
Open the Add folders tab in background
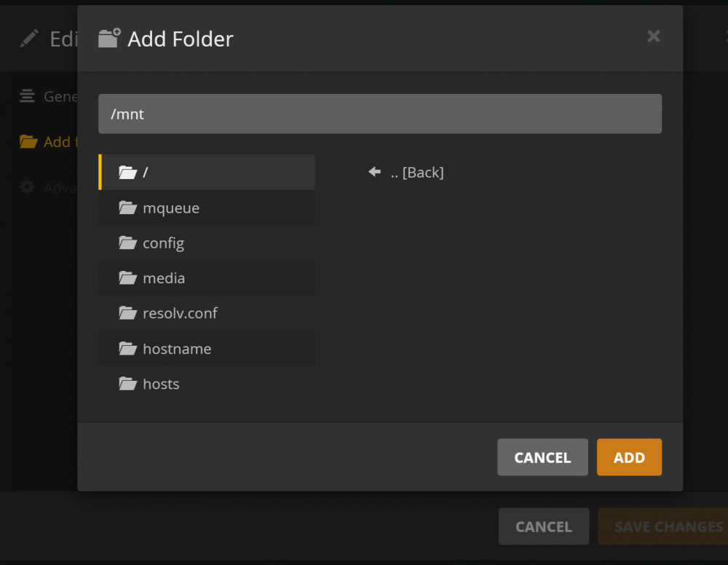click(49, 141)
